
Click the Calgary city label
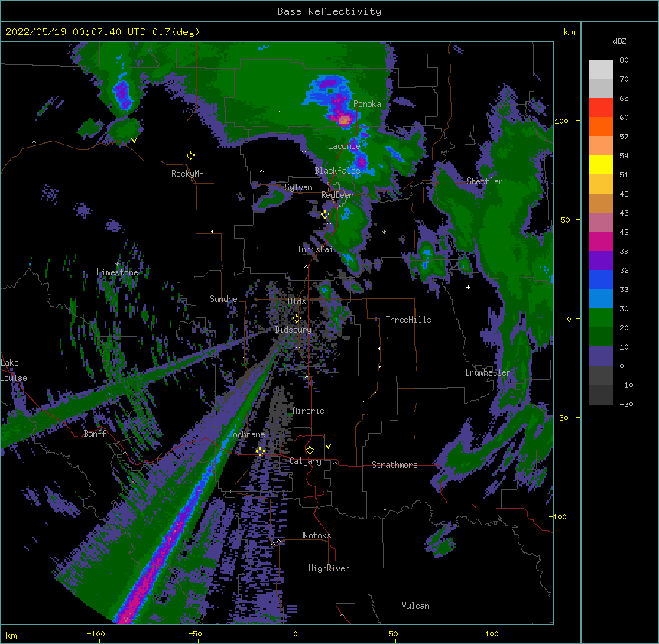pos(306,461)
